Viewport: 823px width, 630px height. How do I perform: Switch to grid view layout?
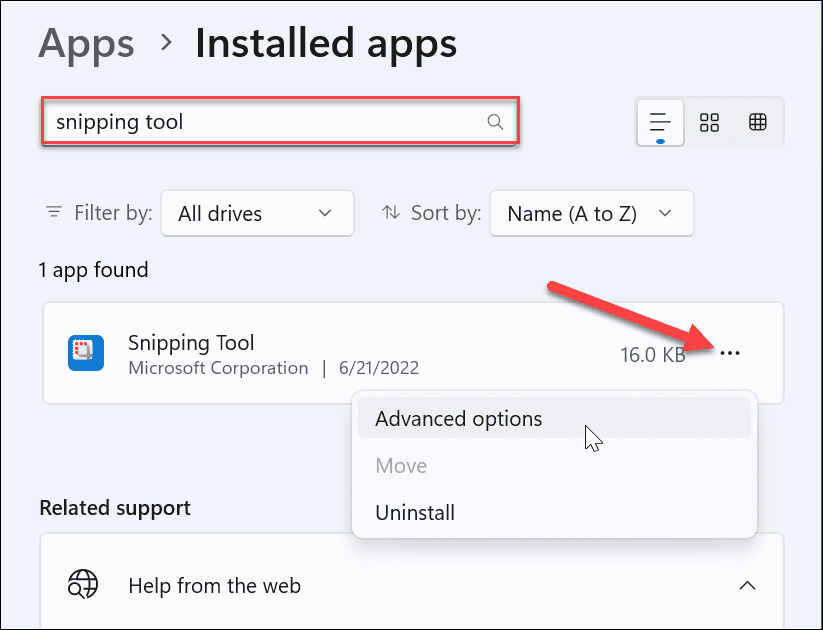click(x=710, y=122)
